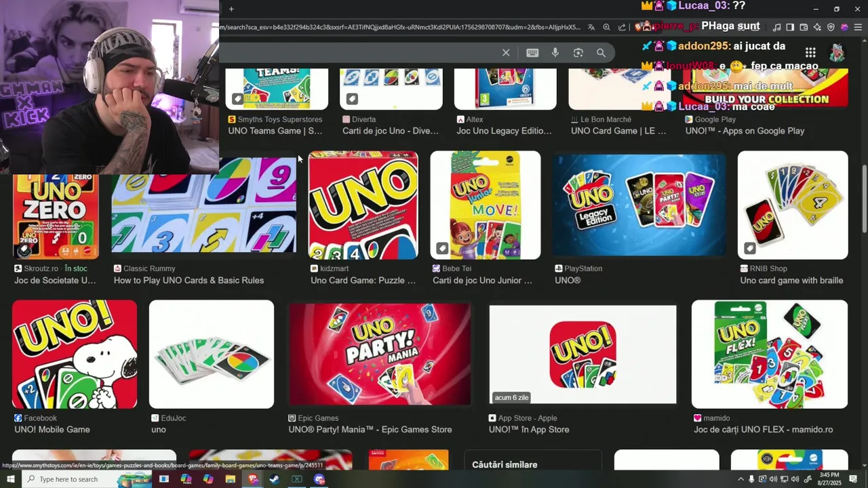Open the Leo AI sparkle icon
Image resolution: width=868 pixels, height=488 pixels.
(817, 27)
